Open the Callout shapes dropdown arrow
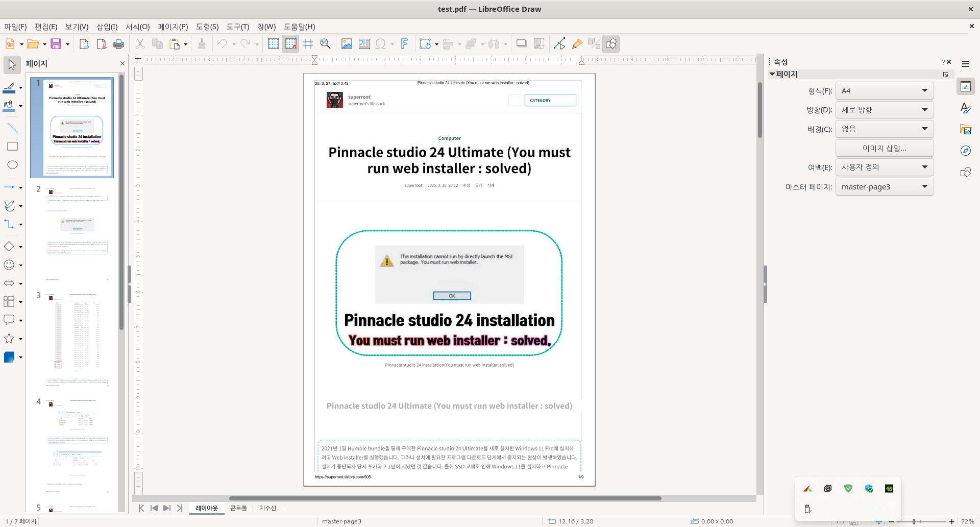 [21, 321]
